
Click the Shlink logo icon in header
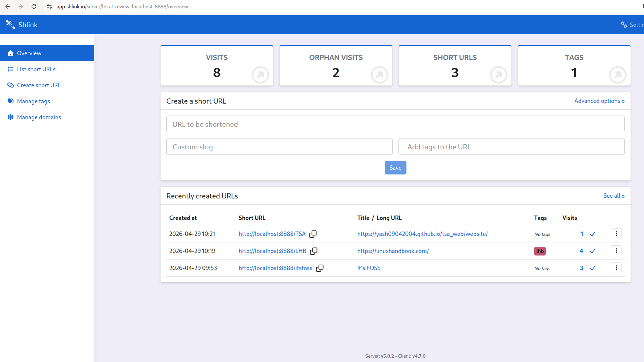coord(10,24)
